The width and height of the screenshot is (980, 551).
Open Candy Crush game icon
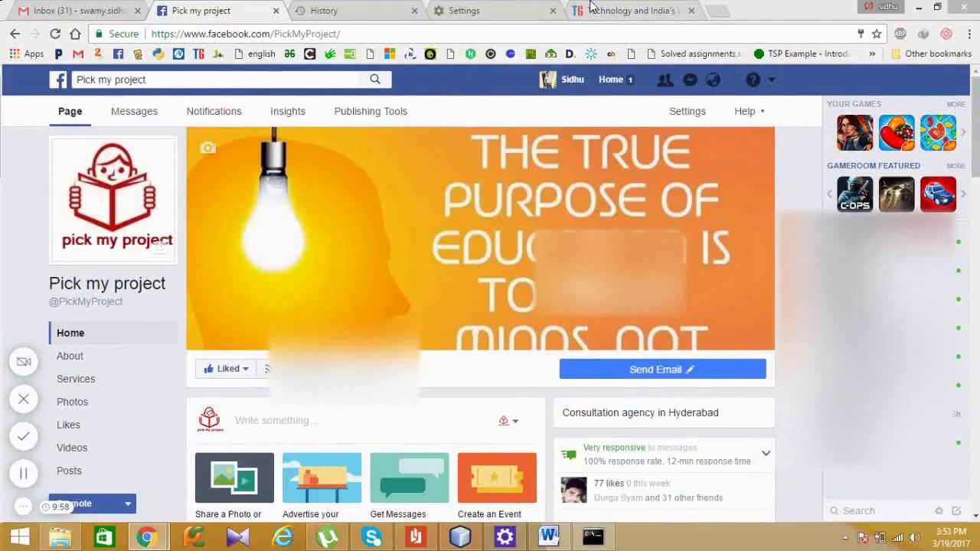click(897, 132)
